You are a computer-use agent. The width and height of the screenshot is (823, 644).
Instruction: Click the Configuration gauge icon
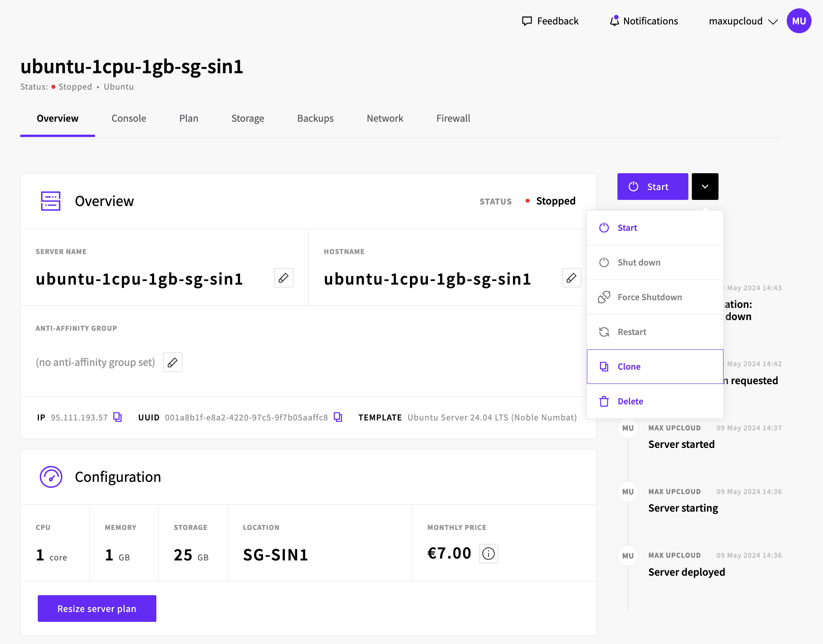click(51, 477)
